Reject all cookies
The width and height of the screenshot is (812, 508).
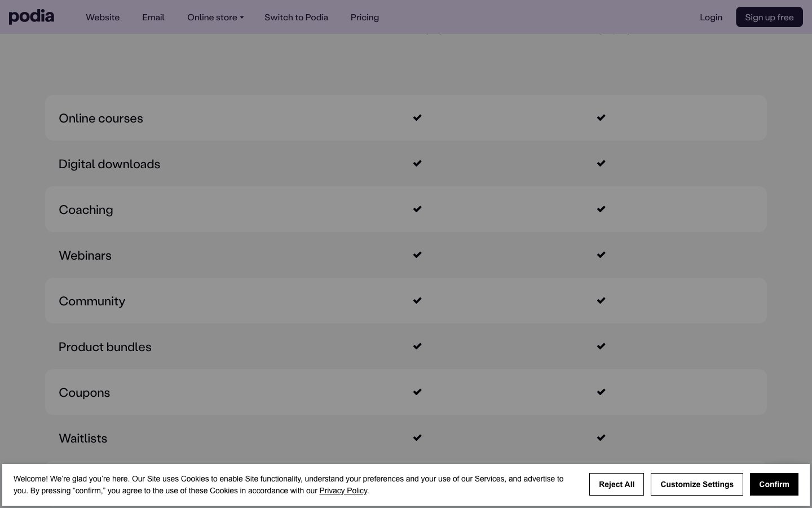[x=616, y=484]
